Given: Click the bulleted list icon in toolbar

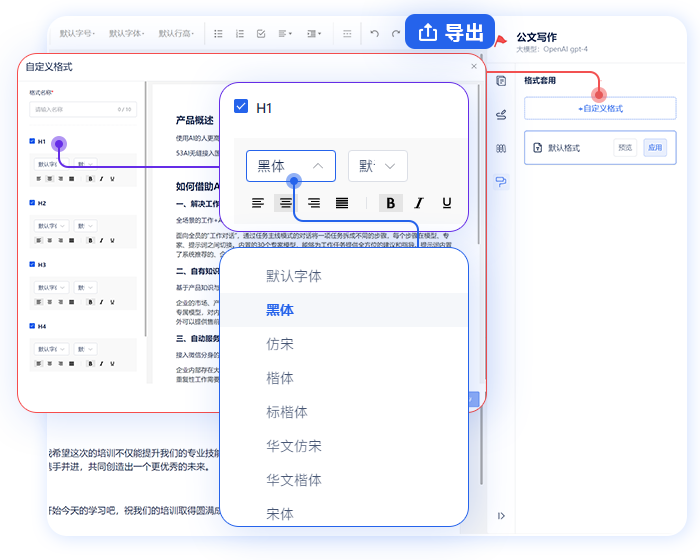Looking at the screenshot, I should 218,33.
